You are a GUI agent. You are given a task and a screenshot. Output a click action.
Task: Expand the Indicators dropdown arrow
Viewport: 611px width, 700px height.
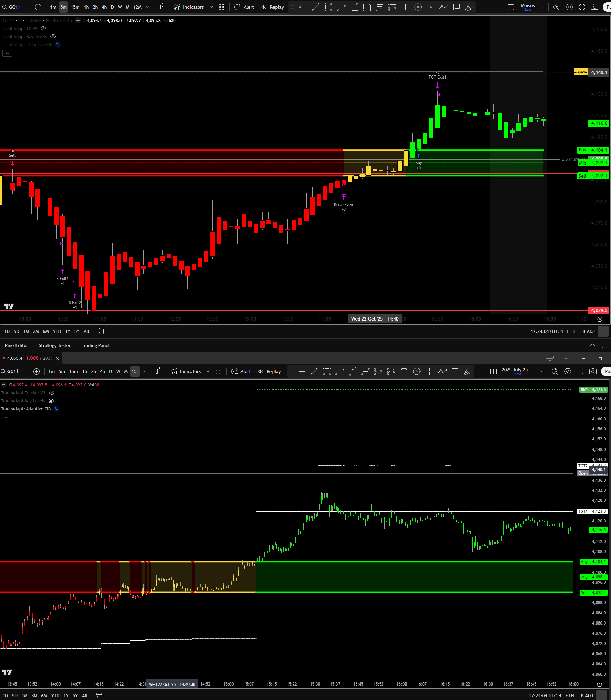point(211,7)
